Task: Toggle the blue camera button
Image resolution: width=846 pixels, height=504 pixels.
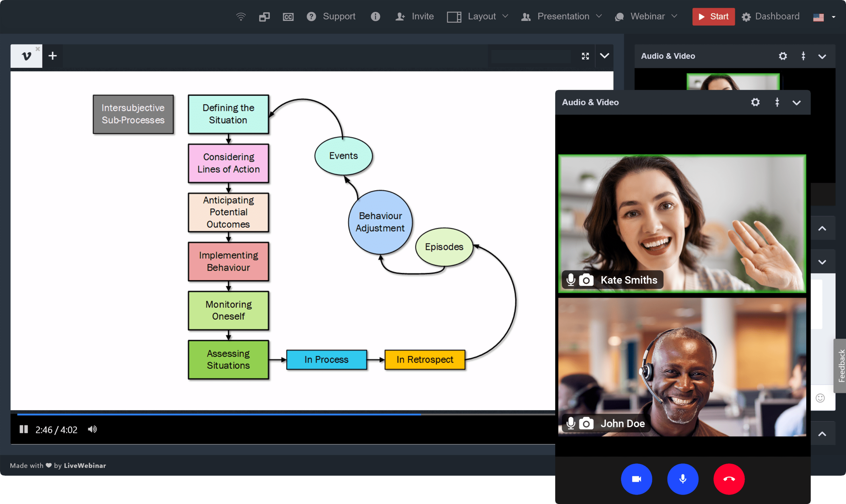Action: [x=636, y=479]
